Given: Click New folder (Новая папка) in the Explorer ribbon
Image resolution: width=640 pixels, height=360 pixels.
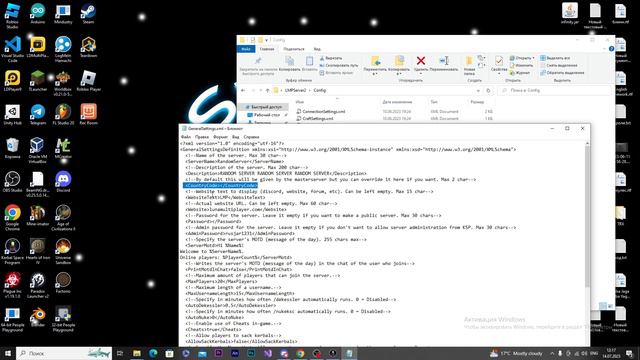Looking at the screenshot, I should click(x=469, y=65).
